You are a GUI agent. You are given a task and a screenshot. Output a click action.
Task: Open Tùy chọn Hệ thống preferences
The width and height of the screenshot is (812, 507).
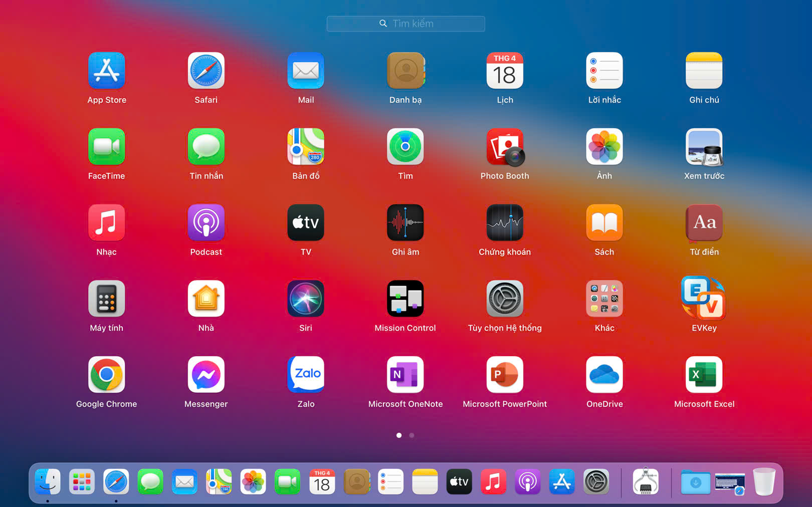click(505, 299)
